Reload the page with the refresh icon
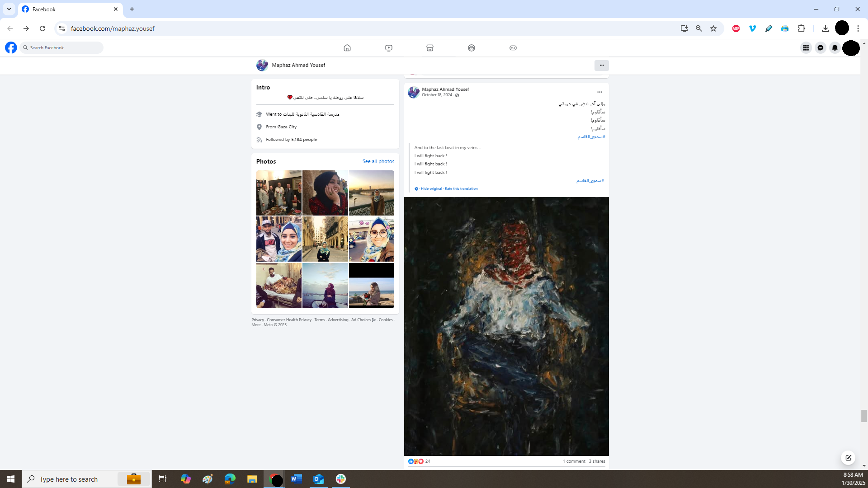 point(42,28)
